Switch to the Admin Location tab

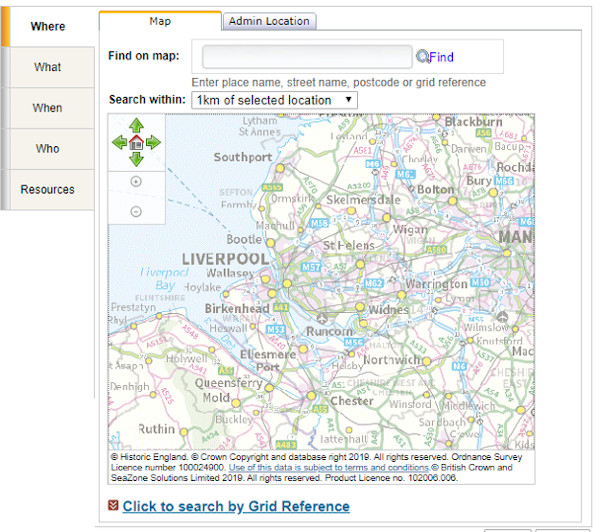(x=269, y=21)
